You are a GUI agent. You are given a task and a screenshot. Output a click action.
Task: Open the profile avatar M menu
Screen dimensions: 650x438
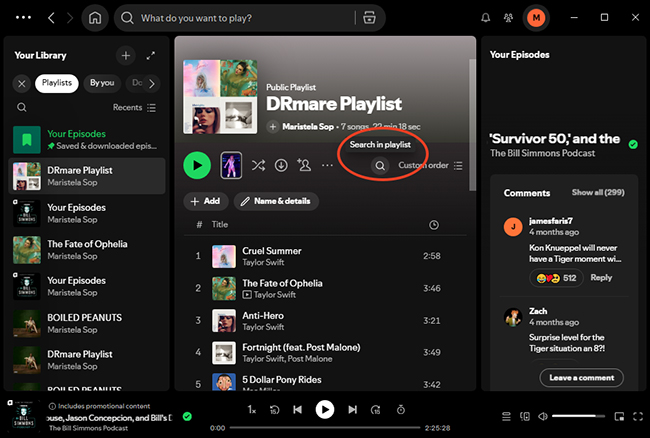coord(536,18)
